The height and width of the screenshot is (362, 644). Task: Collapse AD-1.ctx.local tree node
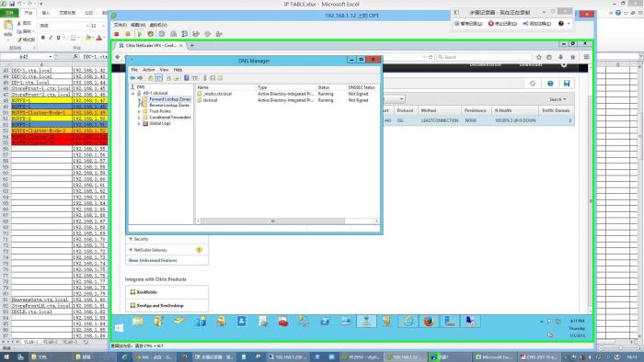tap(133, 94)
